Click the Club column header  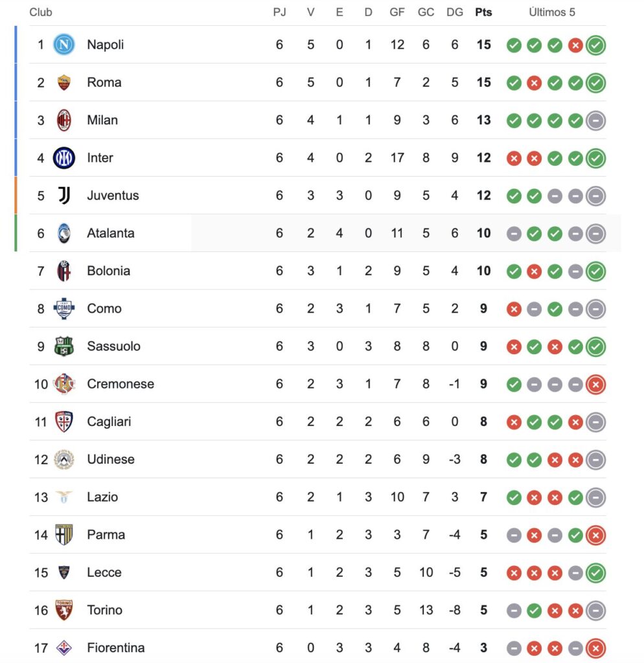coord(41,12)
